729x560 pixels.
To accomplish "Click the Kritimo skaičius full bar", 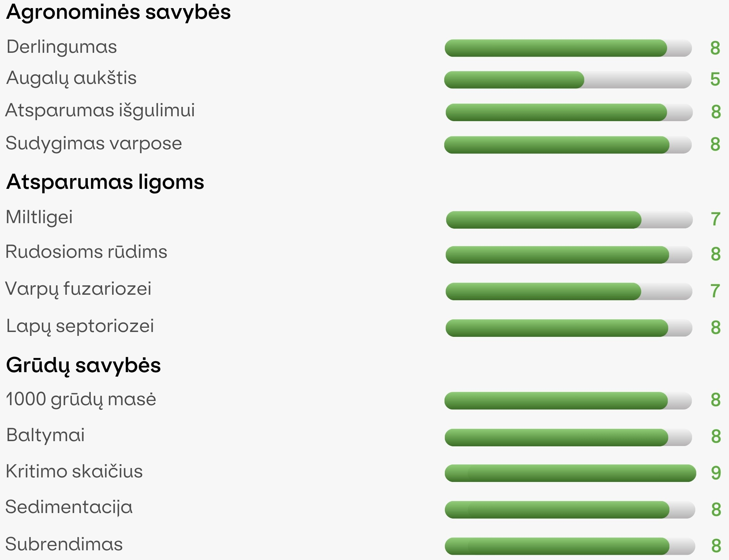I will coord(570,473).
